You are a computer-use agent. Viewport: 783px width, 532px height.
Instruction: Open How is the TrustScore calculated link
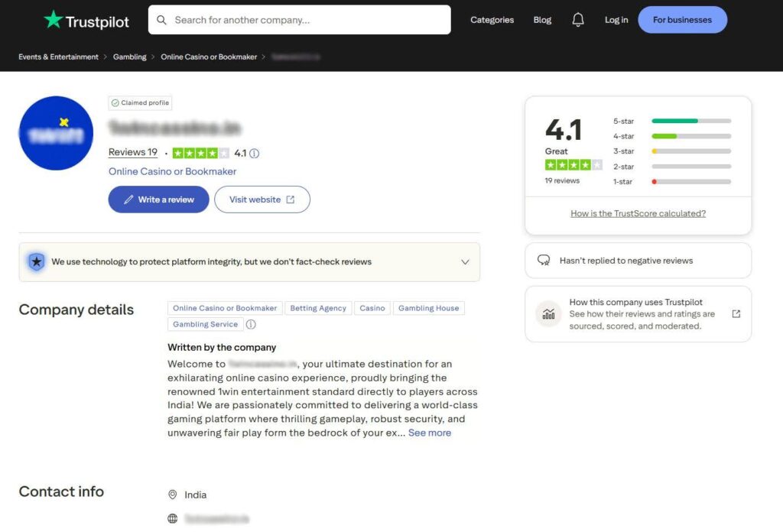click(638, 213)
